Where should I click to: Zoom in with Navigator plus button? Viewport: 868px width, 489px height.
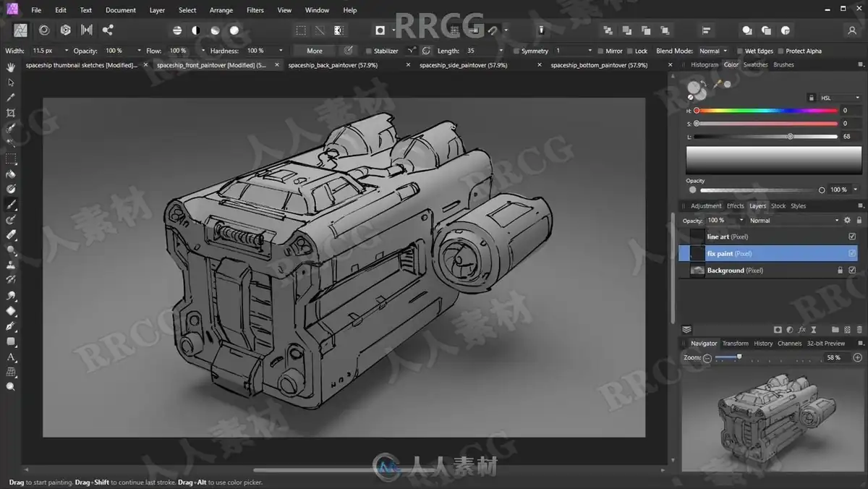click(858, 357)
